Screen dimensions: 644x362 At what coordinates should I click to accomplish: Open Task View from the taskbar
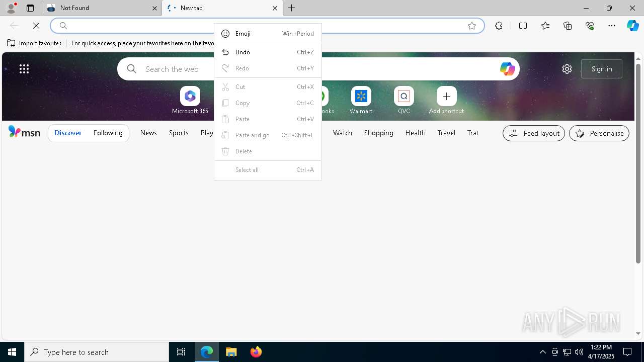point(181,352)
